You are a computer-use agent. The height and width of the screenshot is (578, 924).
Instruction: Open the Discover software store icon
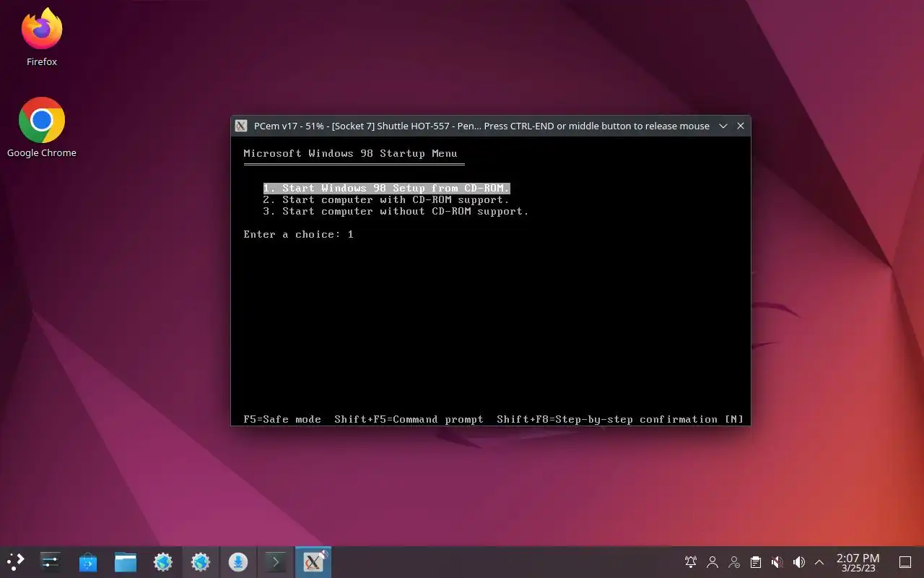click(88, 561)
